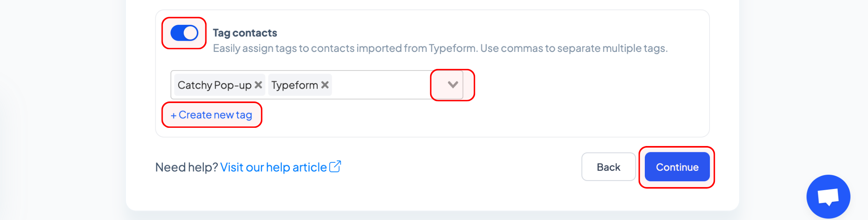Click the plus sign before Create new tag
The width and height of the screenshot is (868, 220).
point(174,115)
